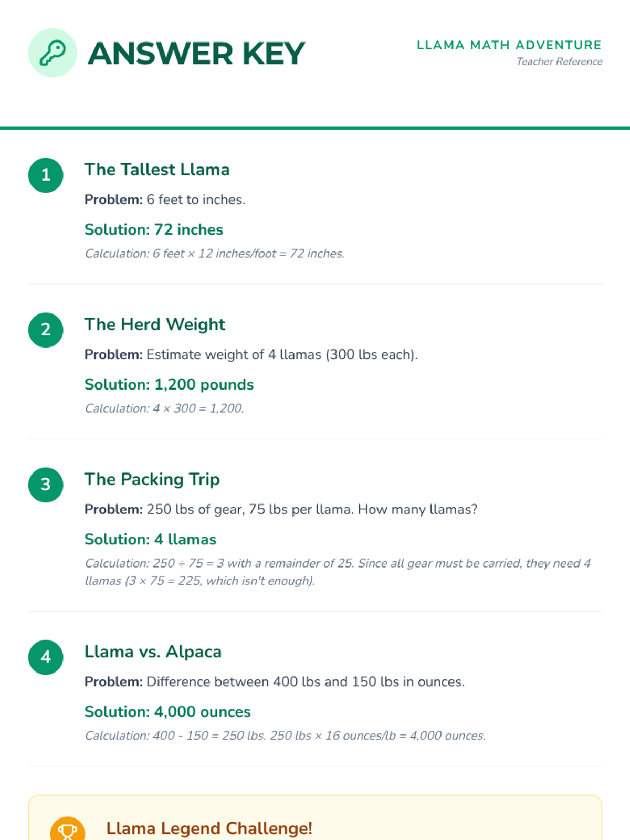
Task: Select The Tallest Llama heading
Action: point(157,170)
